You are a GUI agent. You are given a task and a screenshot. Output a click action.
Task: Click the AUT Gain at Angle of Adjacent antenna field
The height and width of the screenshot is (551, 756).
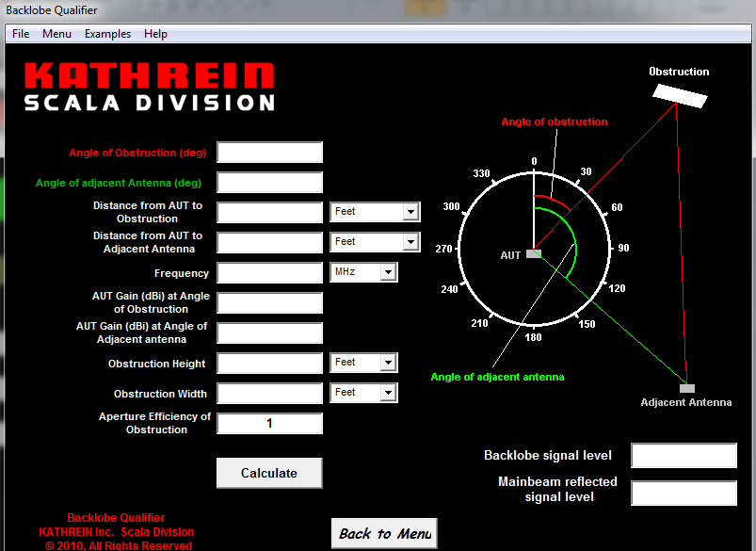coord(269,332)
